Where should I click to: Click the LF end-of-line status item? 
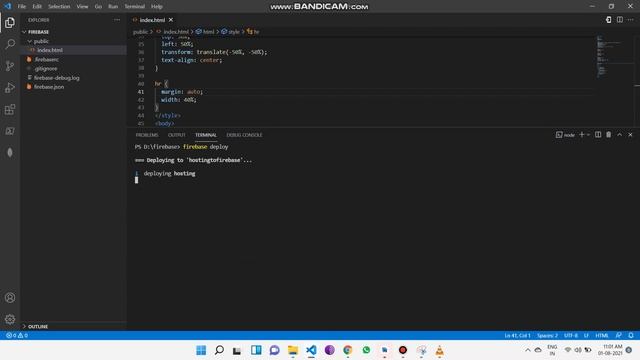point(586,335)
